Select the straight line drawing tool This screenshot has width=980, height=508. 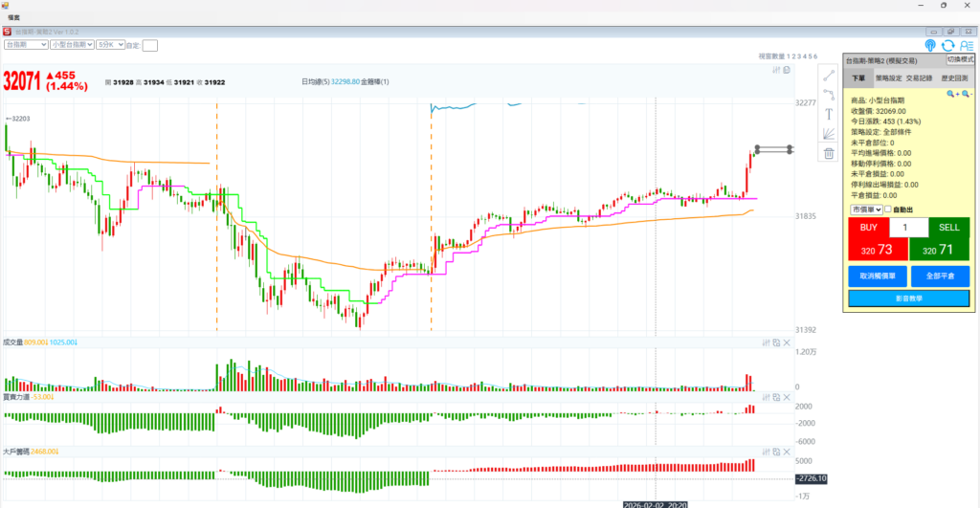coord(829,76)
